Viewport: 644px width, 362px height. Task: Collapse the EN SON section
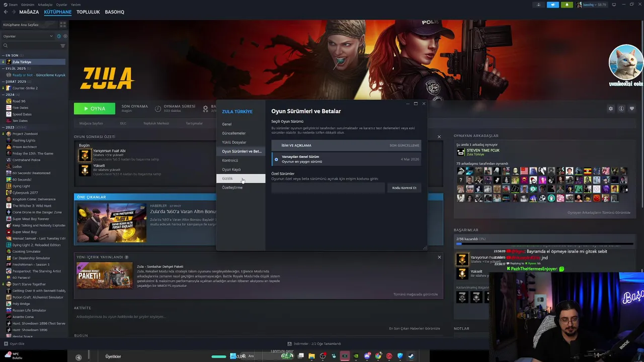click(x=4, y=55)
